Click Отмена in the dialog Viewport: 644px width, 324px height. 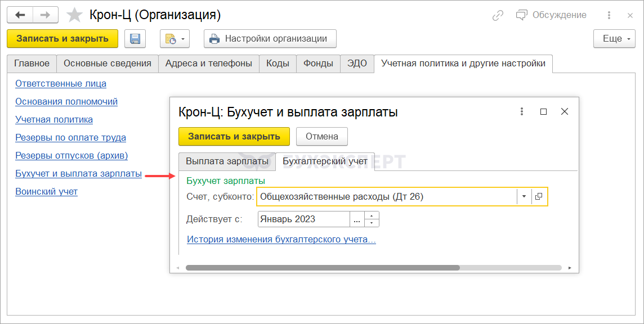pyautogui.click(x=322, y=136)
